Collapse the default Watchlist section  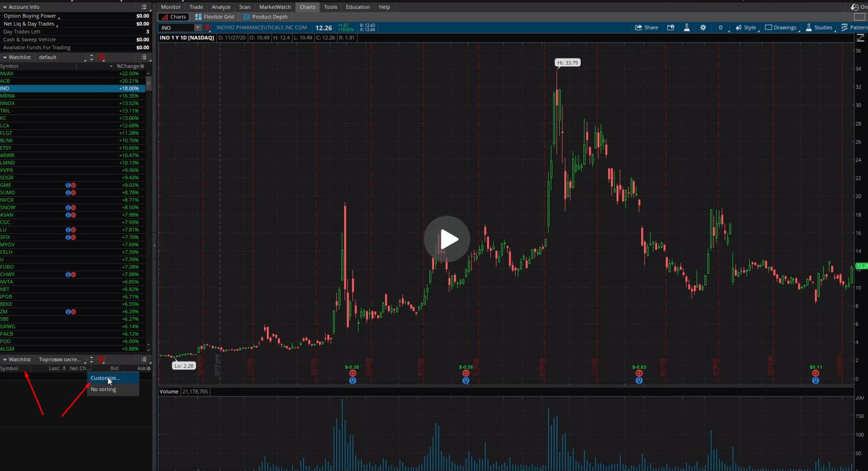5,57
